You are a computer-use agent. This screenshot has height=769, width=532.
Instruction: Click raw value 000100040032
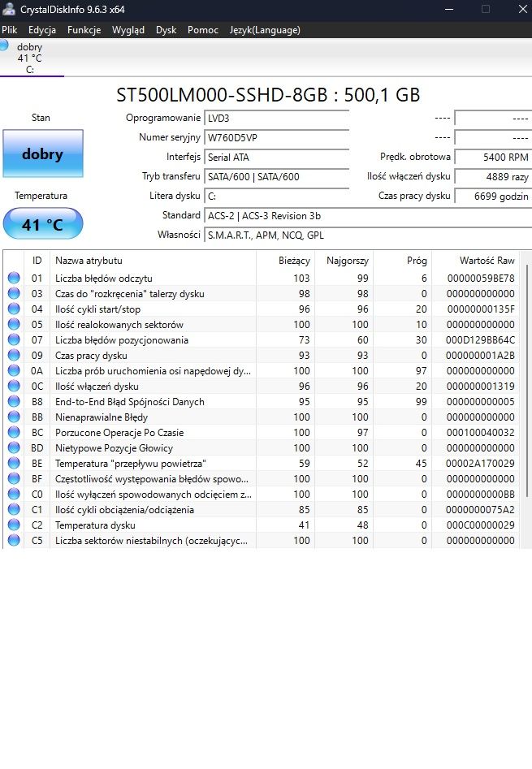click(x=481, y=433)
